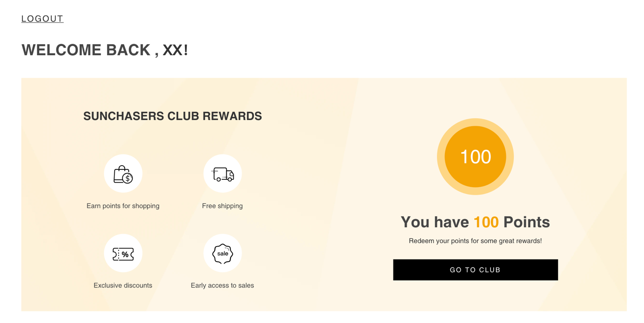Viewport: 644px width, 323px height.
Task: Click the percent coupon ticket icon
Action: (123, 254)
